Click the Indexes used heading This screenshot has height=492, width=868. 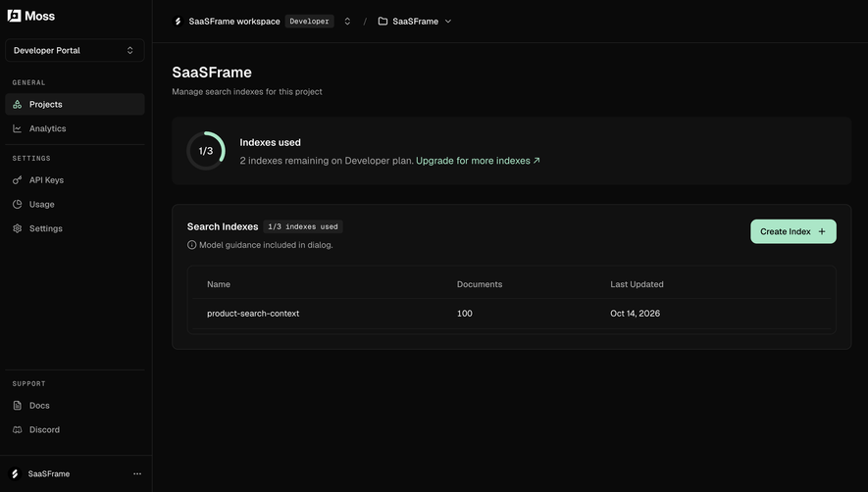[270, 142]
